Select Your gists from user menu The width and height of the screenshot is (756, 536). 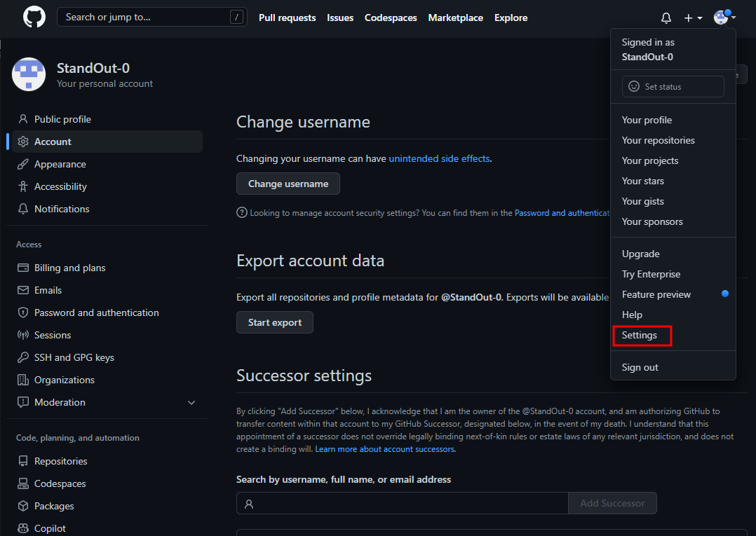673,201
